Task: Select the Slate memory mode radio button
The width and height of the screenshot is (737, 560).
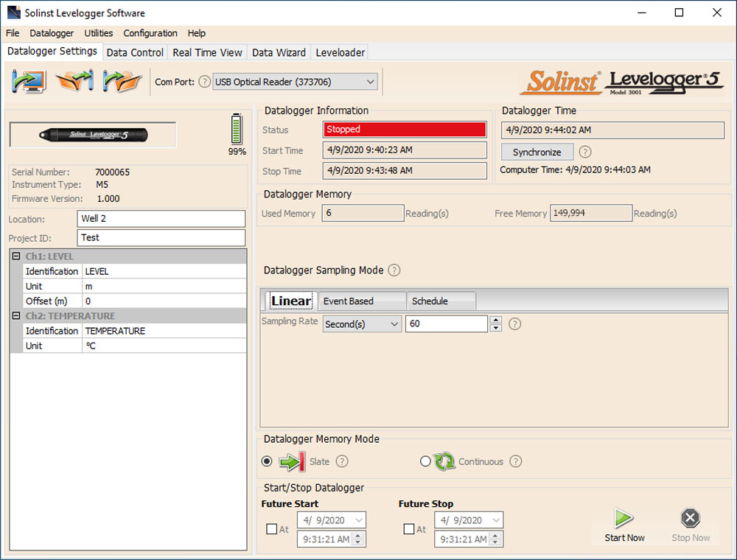Action: click(x=267, y=461)
